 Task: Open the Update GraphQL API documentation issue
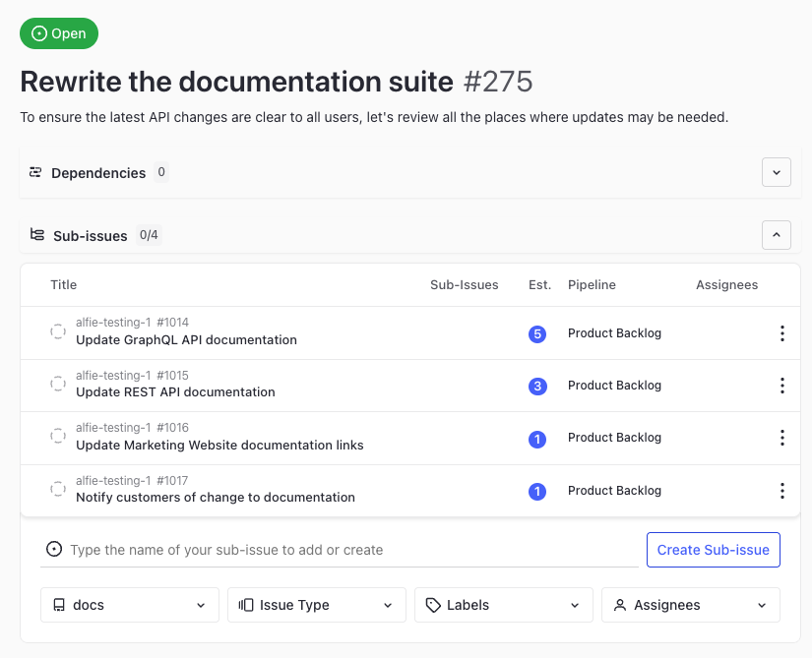pos(186,340)
